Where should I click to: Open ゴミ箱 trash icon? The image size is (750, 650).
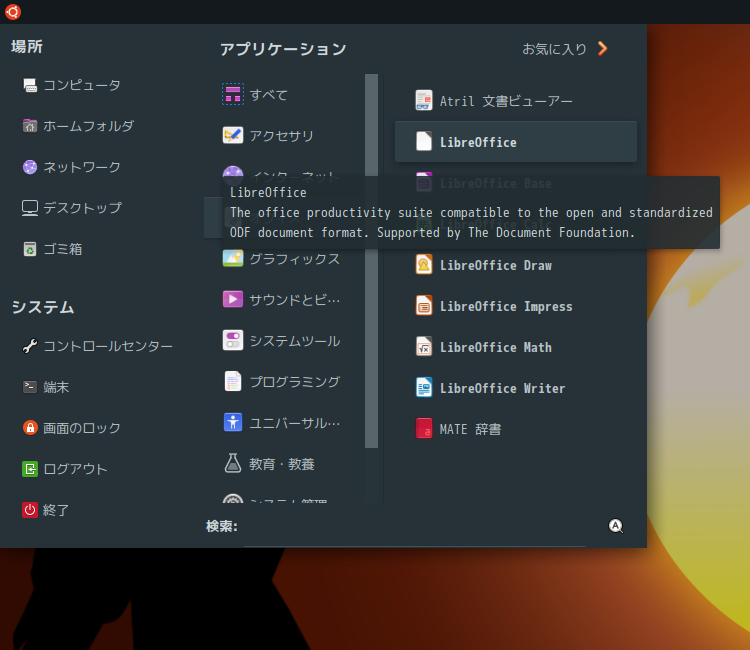click(30, 249)
